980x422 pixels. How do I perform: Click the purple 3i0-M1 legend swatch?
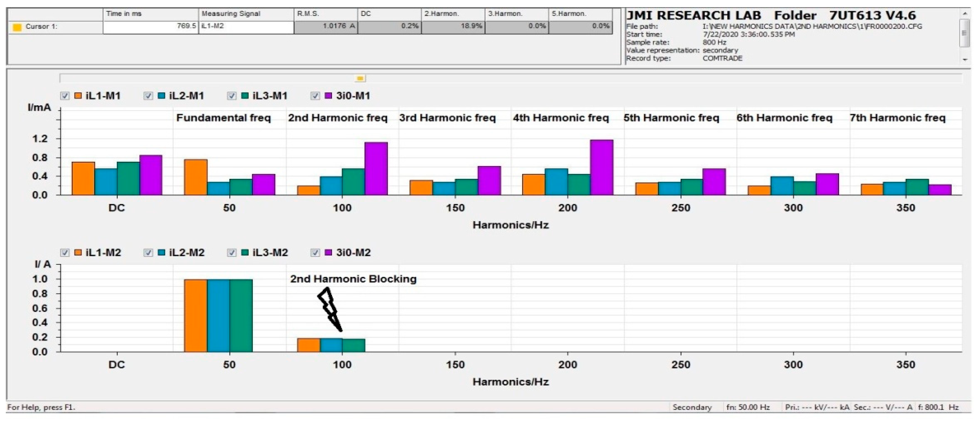(328, 96)
